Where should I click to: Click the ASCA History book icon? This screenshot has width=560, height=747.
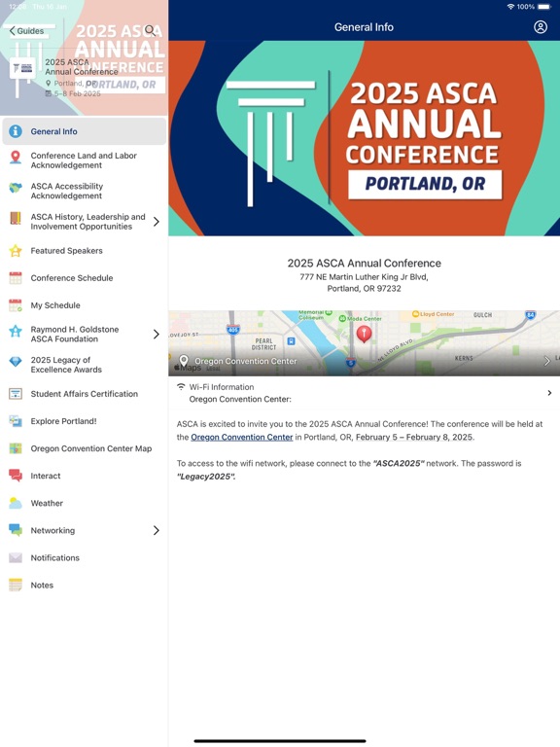16,218
